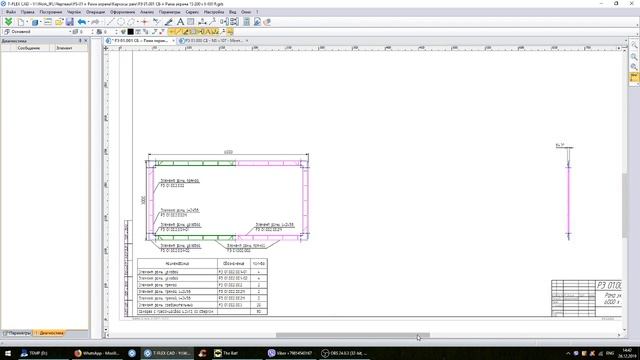Open the Анализ menu
This screenshot has height=360, width=640.
[147, 12]
